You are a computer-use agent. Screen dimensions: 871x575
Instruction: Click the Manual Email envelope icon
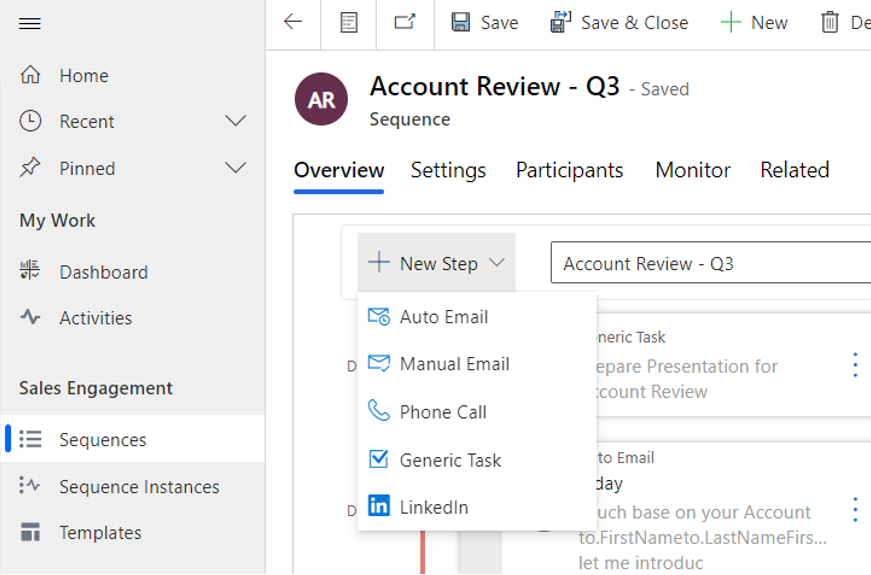(379, 364)
